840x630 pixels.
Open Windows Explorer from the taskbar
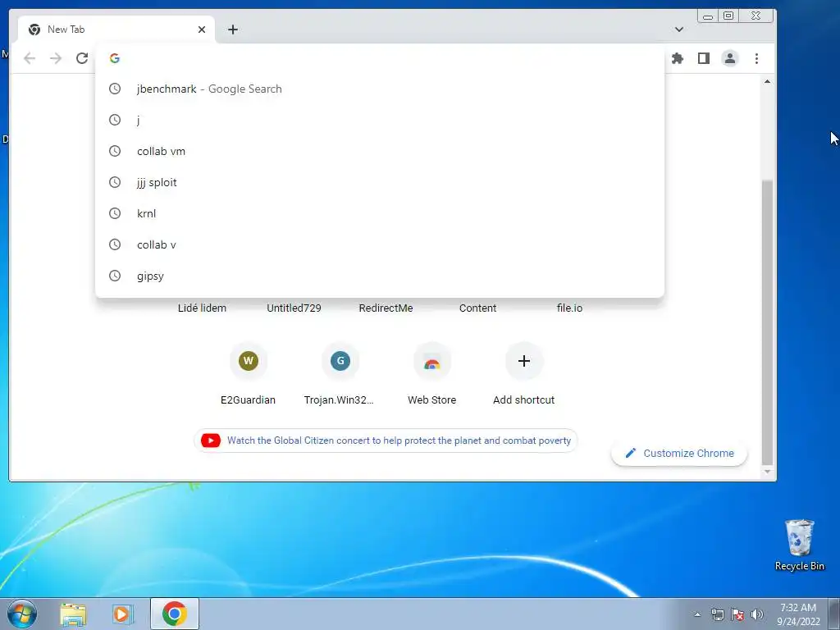73,614
